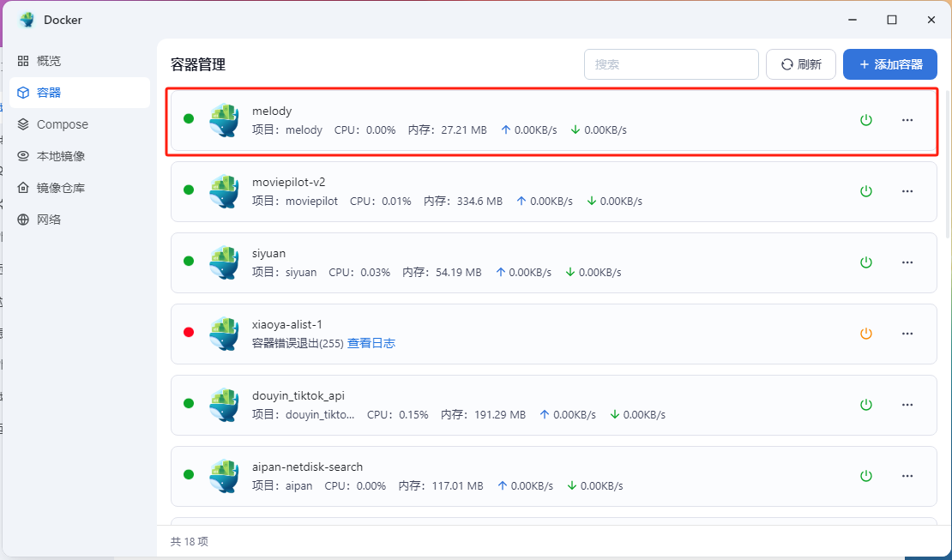The width and height of the screenshot is (952, 560).
Task: Click the upload arrow icon in moviepilot-v2 row
Action: pos(521,201)
